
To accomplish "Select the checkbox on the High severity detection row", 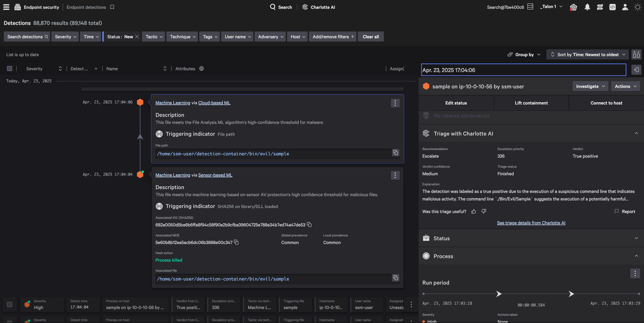I will 10,304.
